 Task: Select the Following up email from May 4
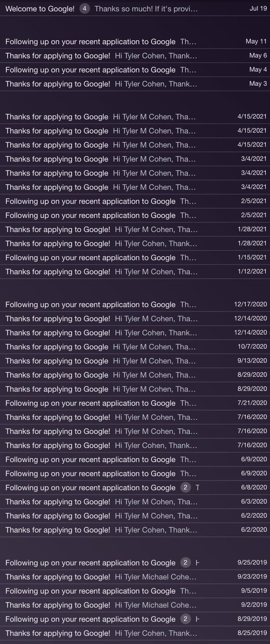point(135,70)
